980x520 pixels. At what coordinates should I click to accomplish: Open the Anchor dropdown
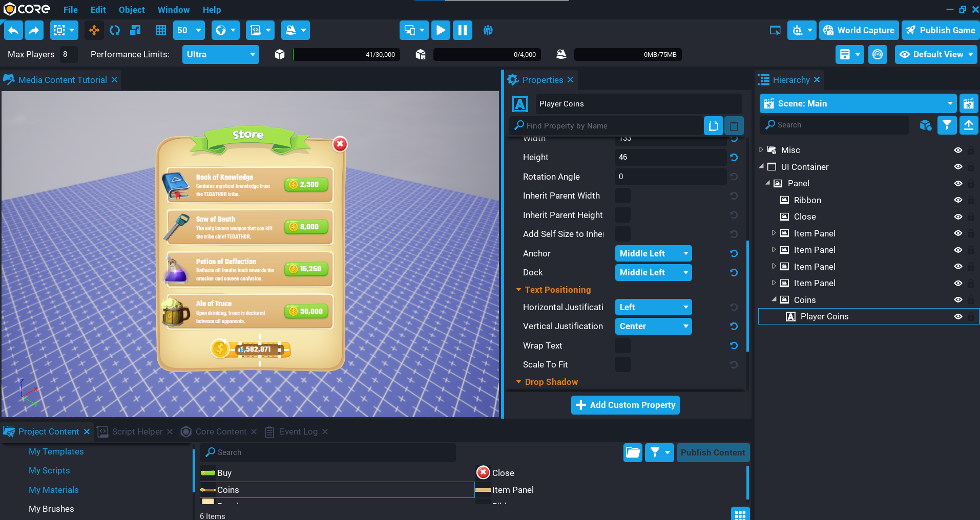click(653, 253)
